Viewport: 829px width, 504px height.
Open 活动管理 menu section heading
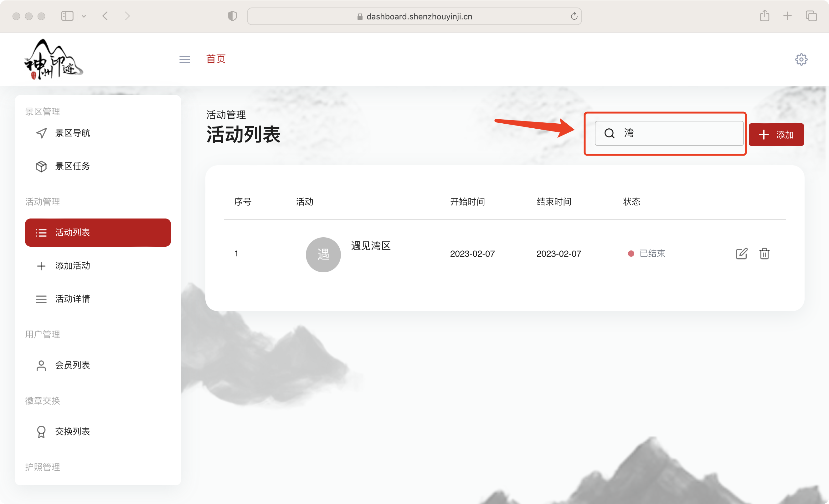[x=42, y=202]
